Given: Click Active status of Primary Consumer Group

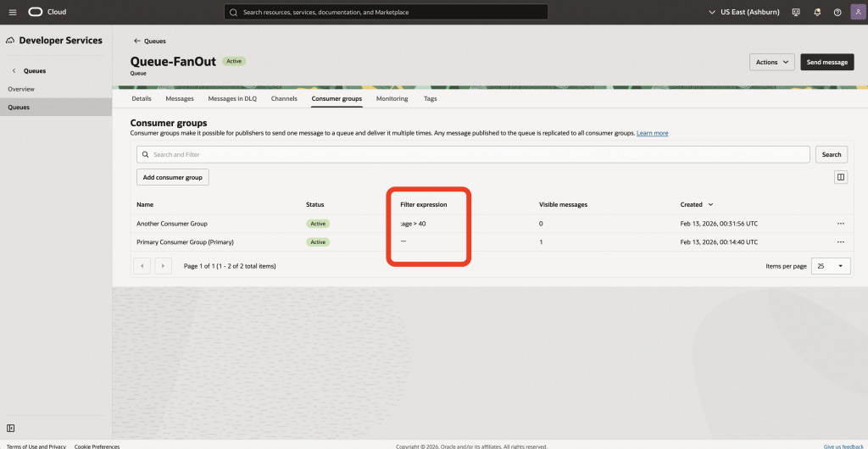Looking at the screenshot, I should coord(318,241).
